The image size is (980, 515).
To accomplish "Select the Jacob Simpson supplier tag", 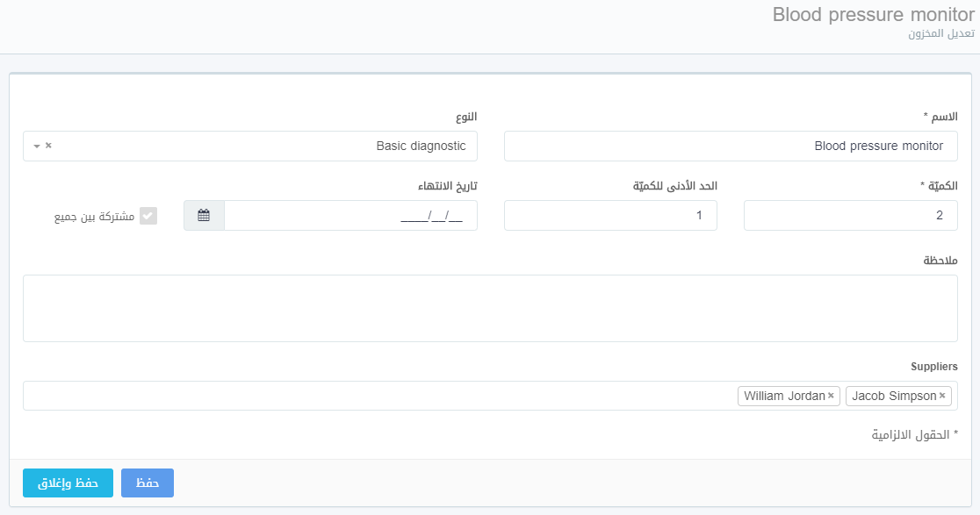I will (892, 396).
